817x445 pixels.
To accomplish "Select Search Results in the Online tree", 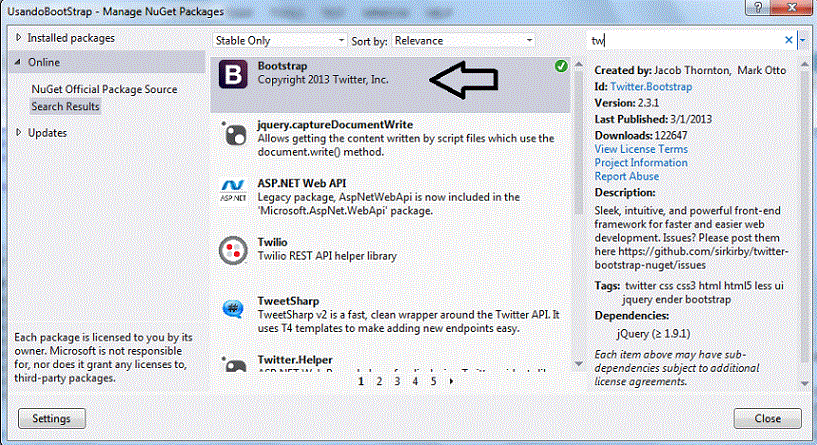I will click(65, 106).
